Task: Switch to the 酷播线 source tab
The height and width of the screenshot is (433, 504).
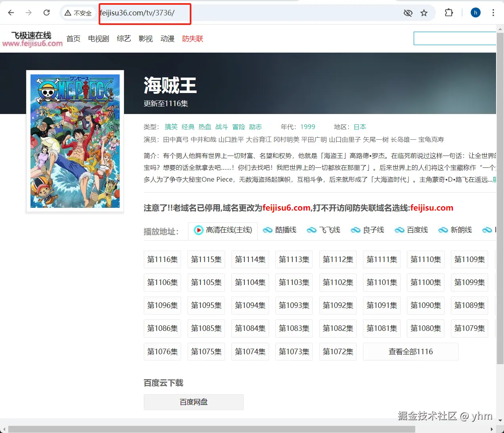Action: [280, 230]
